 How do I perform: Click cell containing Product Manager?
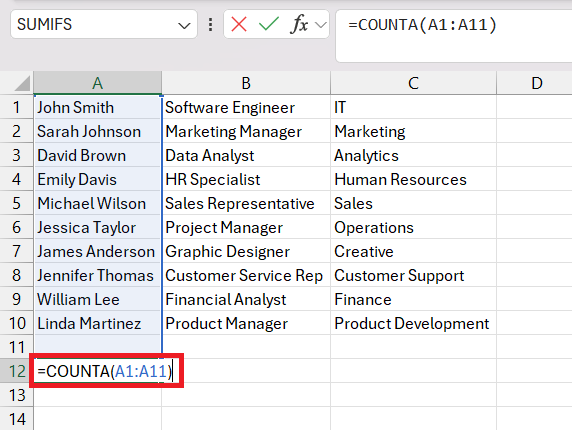[246, 323]
